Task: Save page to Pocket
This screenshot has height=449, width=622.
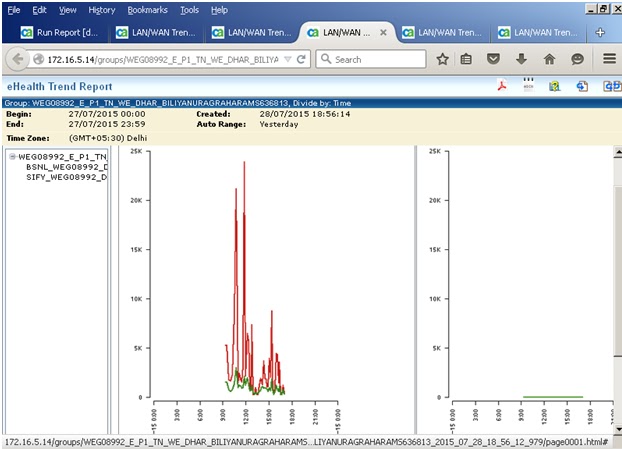Action: coord(493,59)
